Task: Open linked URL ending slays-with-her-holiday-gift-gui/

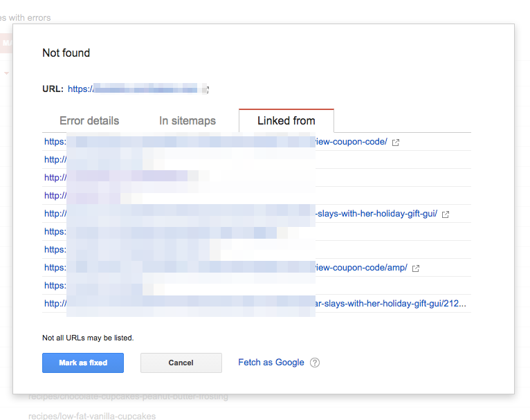Action: (376, 214)
